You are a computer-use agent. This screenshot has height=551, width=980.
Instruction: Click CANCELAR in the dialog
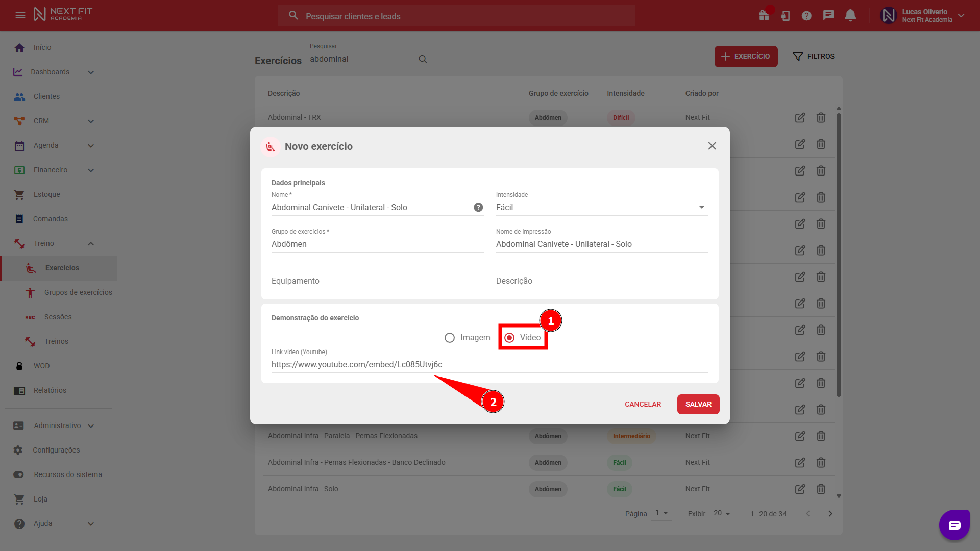[643, 404]
